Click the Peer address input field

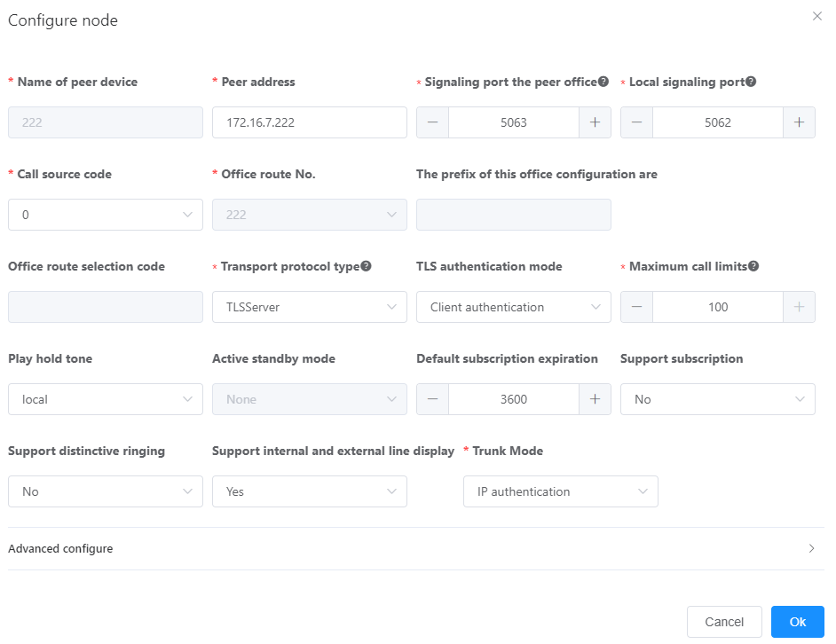click(310, 122)
